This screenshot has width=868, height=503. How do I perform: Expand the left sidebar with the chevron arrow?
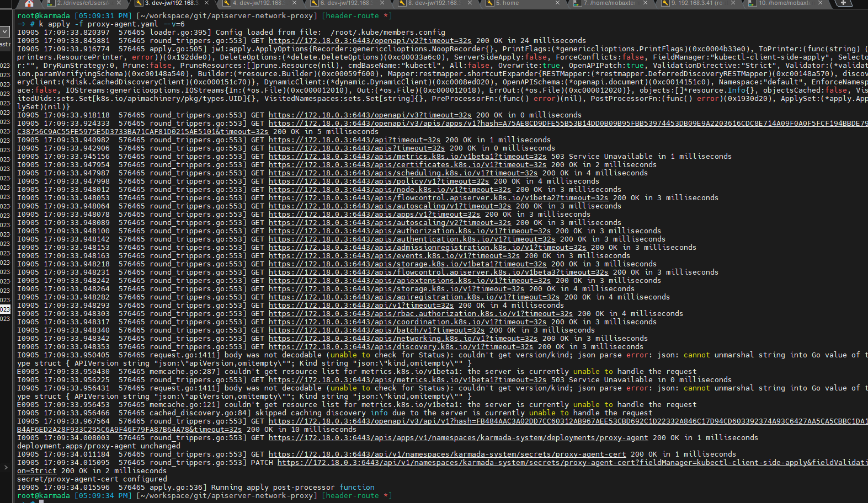click(6, 467)
